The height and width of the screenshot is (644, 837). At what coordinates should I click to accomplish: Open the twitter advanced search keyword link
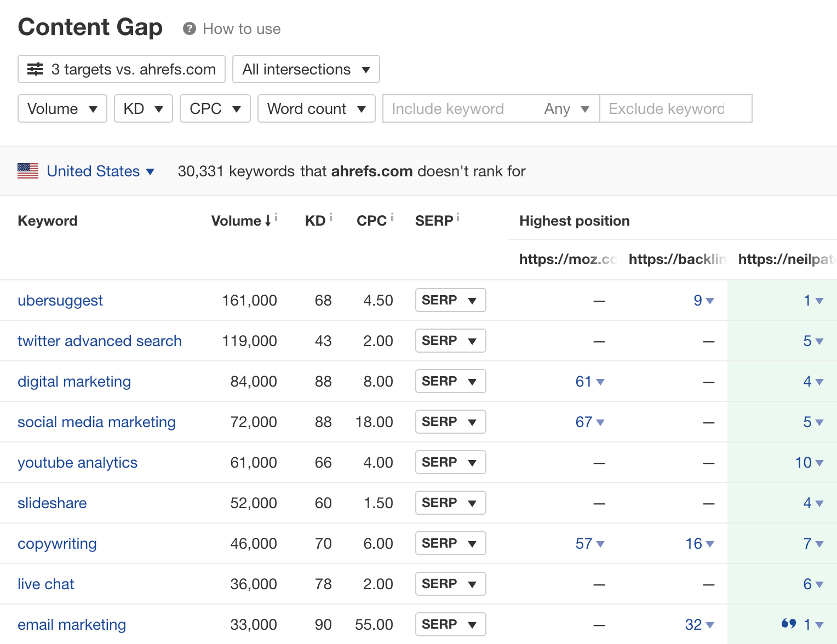coord(99,341)
